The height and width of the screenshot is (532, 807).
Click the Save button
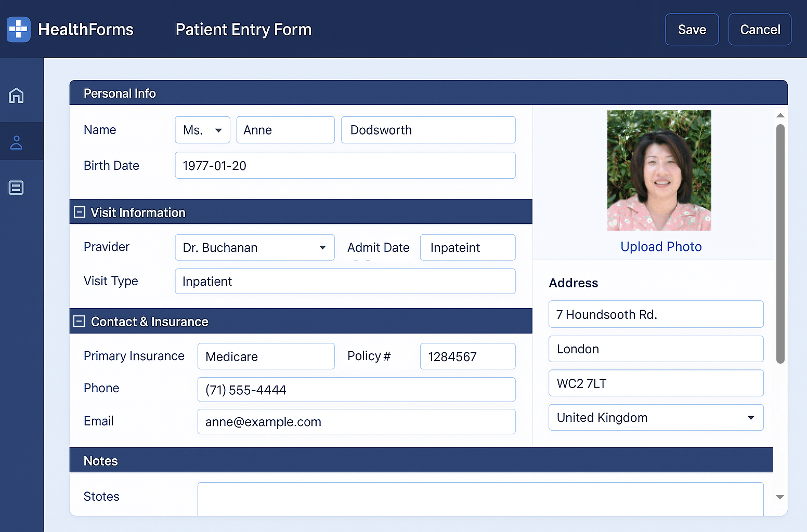[x=692, y=30]
